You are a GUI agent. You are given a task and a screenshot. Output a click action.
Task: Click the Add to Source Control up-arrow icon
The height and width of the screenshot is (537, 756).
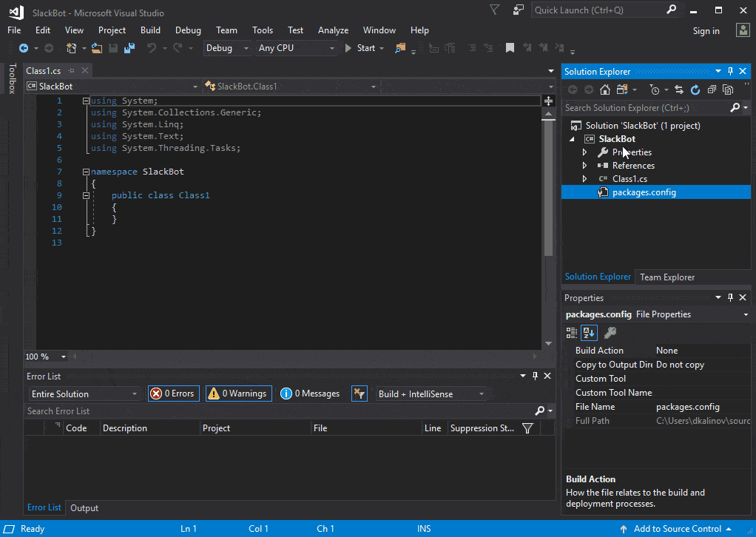click(x=624, y=529)
